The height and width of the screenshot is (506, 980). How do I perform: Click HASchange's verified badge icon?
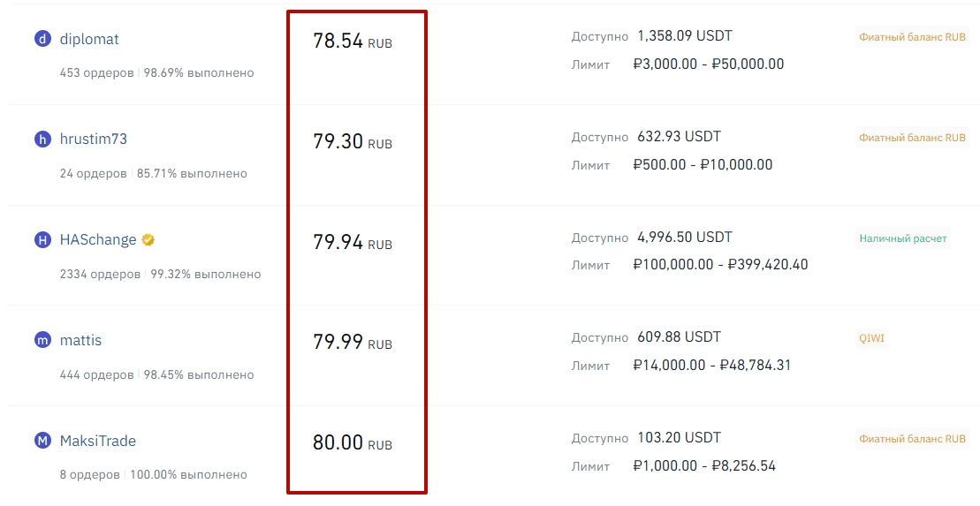(x=148, y=240)
